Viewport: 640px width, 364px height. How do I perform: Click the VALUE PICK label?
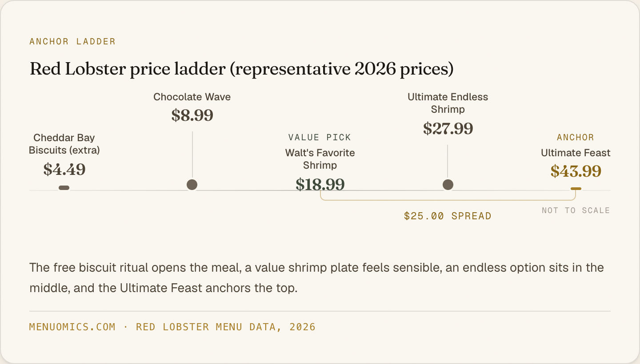320,137
